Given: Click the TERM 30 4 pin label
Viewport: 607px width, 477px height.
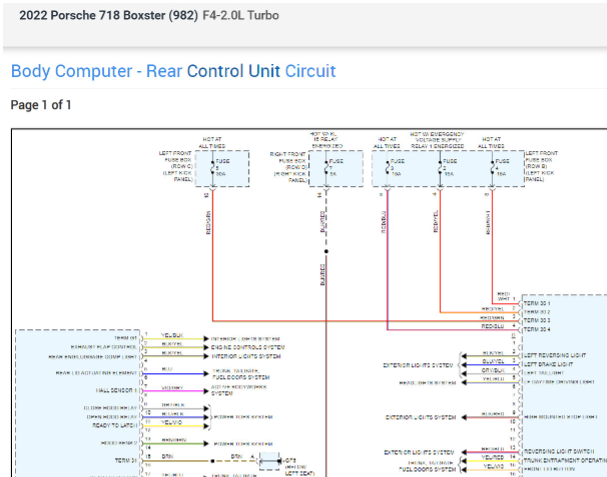Looking at the screenshot, I should point(537,329).
